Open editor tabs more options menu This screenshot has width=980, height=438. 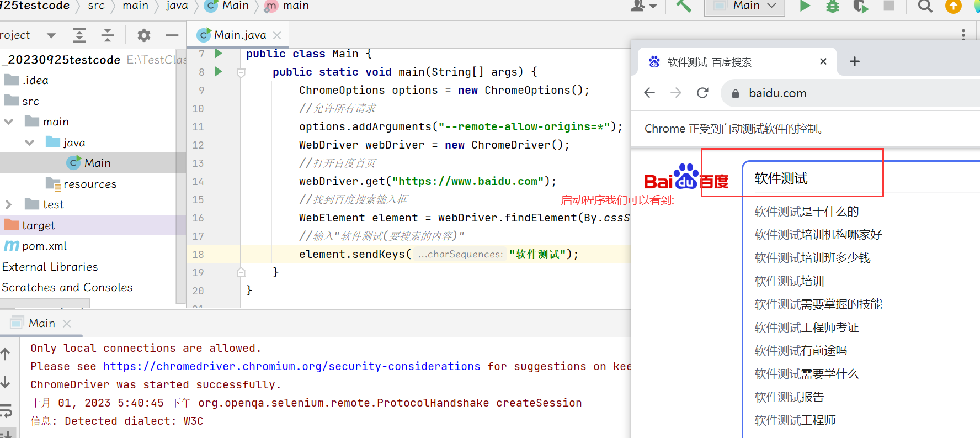[x=963, y=34]
